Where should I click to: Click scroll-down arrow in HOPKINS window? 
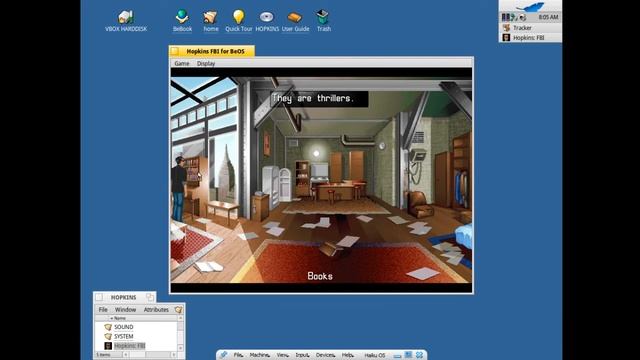point(180,348)
